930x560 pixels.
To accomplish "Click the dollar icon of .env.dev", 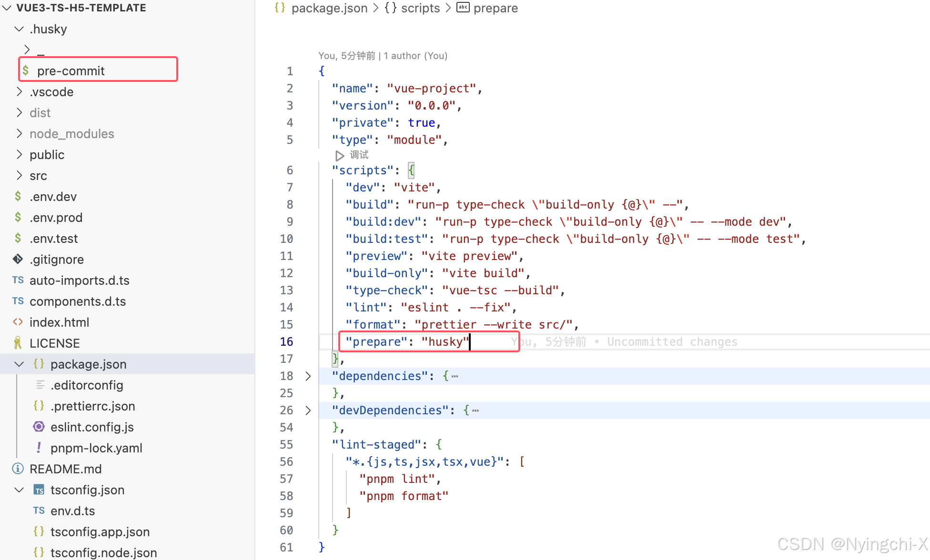I will (x=18, y=196).
